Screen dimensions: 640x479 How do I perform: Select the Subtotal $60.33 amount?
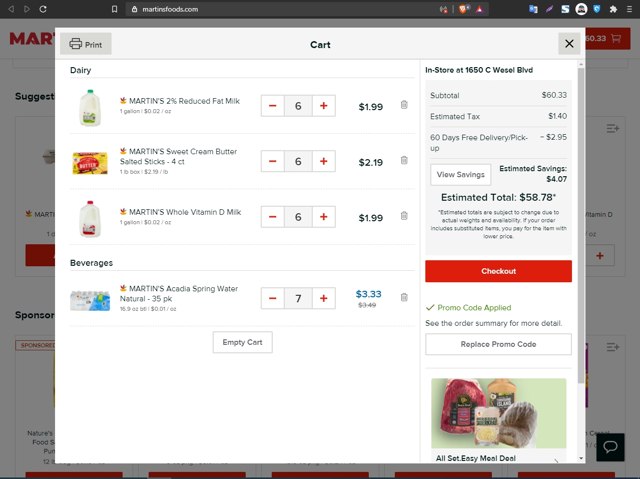tap(554, 95)
